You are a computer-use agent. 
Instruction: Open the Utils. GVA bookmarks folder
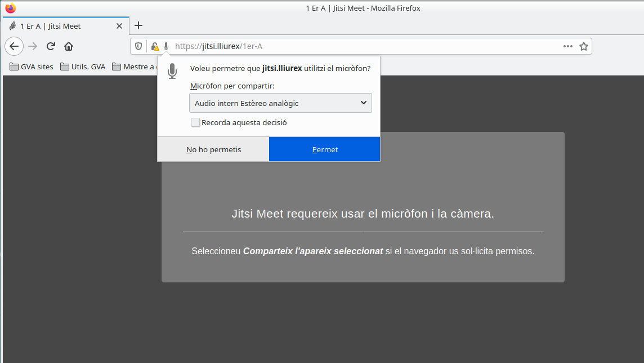click(x=83, y=67)
